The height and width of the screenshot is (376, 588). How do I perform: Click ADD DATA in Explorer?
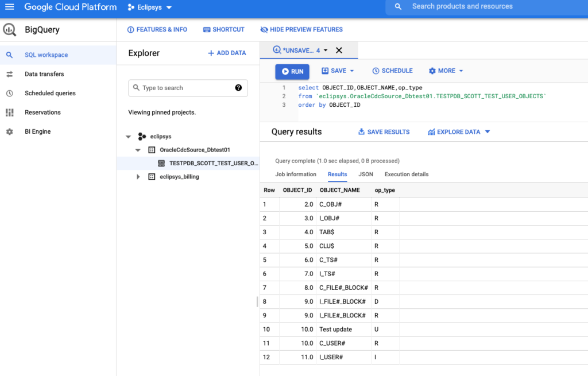pyautogui.click(x=227, y=53)
